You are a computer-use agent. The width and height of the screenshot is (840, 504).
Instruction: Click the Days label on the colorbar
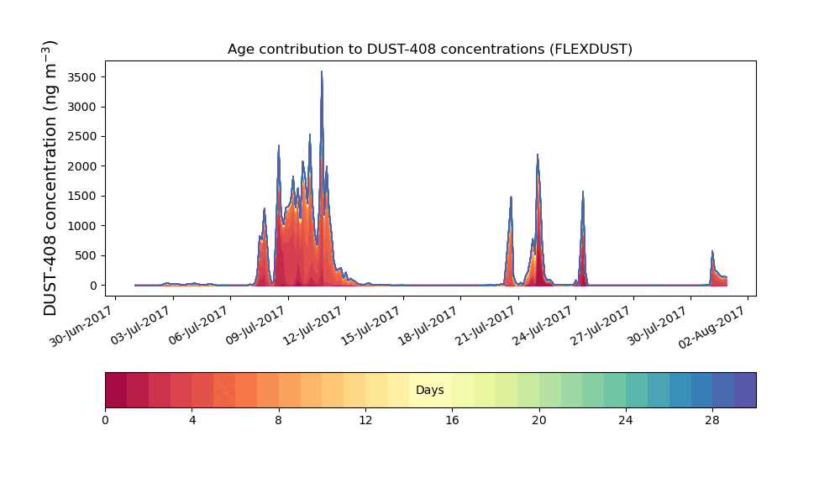[429, 390]
